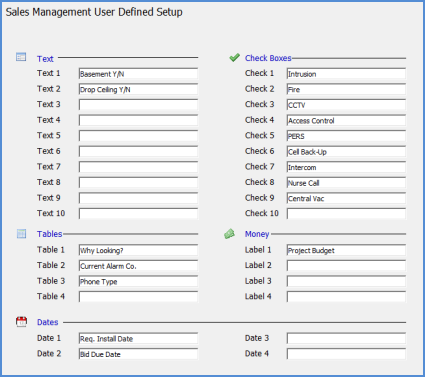Click the red Dates calendar icon
Image resolution: width=425 pixels, height=377 pixels.
(x=21, y=322)
